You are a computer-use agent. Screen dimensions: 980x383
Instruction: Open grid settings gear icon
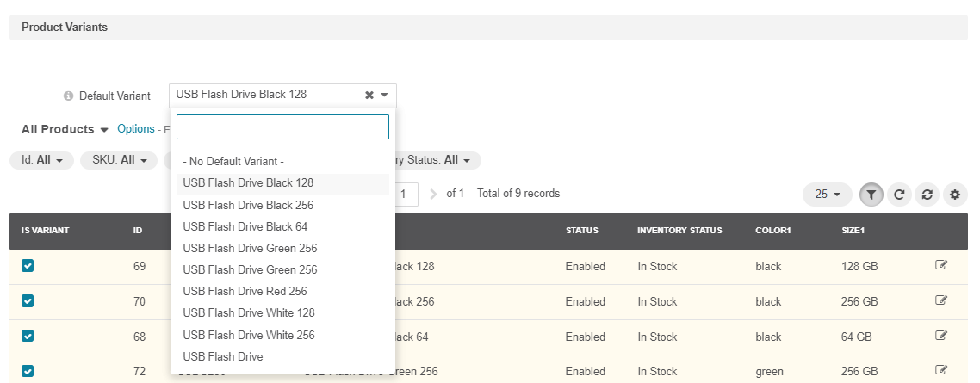[x=954, y=195]
